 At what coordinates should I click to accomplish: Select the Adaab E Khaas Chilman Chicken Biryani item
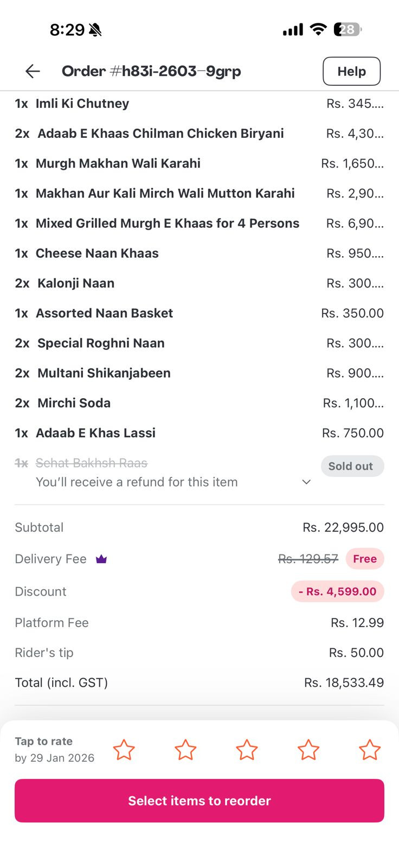click(x=160, y=133)
